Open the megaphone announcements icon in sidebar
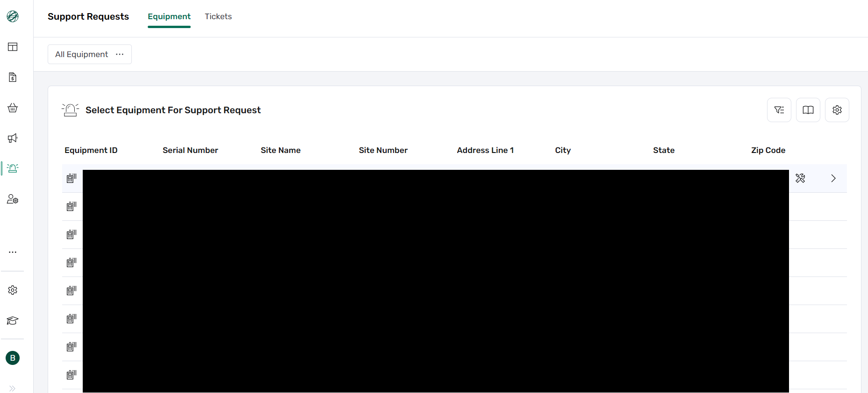 point(13,138)
